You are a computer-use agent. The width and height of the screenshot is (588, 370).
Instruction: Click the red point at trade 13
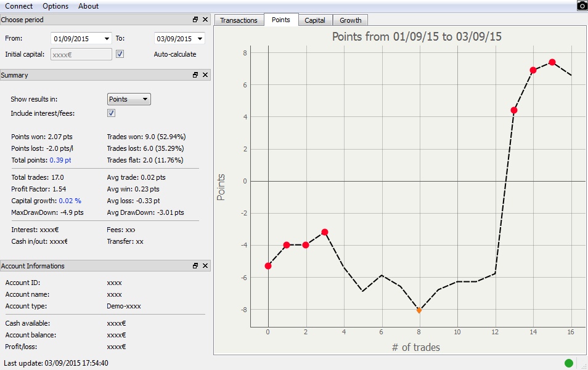coord(514,110)
